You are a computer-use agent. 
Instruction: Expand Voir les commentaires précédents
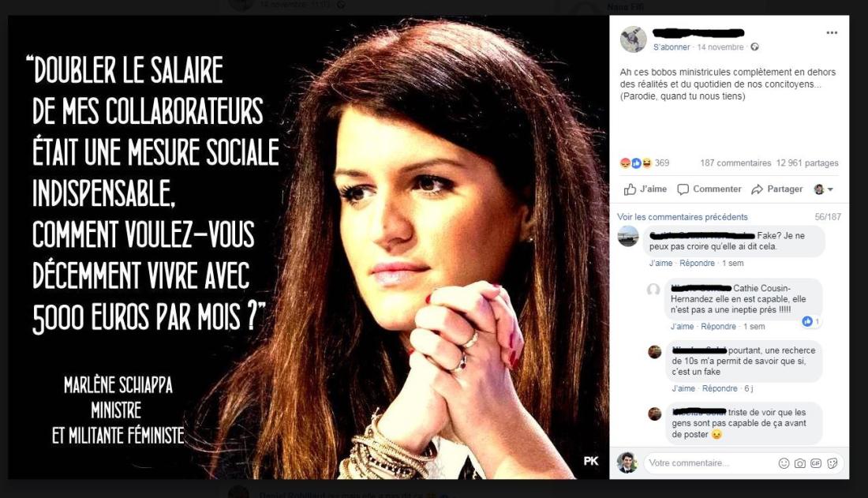(682, 217)
